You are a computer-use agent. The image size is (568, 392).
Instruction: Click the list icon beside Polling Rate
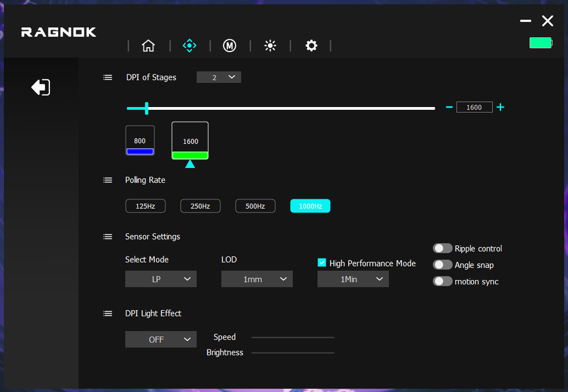tap(108, 180)
